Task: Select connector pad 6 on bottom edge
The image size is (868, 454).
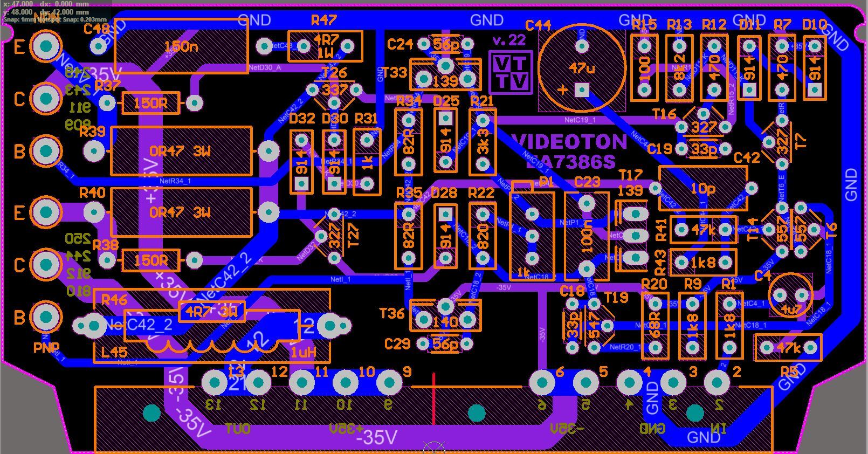Action: point(542,383)
